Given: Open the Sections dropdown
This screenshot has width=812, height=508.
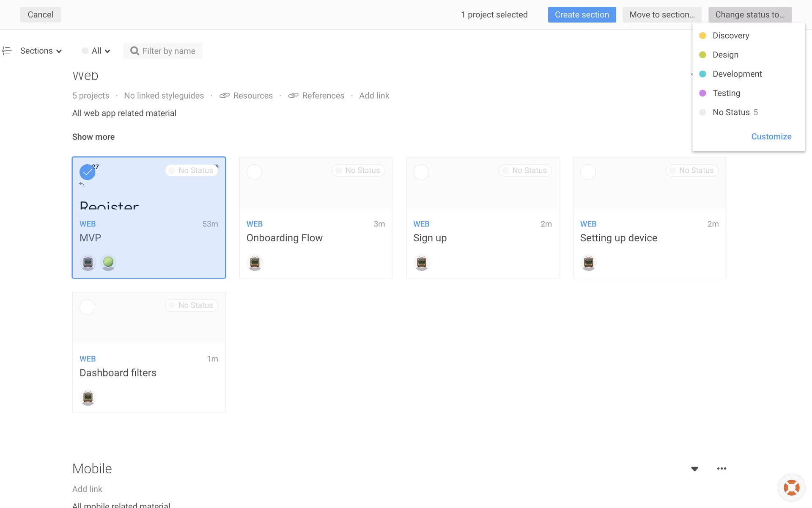Looking at the screenshot, I should click(41, 51).
